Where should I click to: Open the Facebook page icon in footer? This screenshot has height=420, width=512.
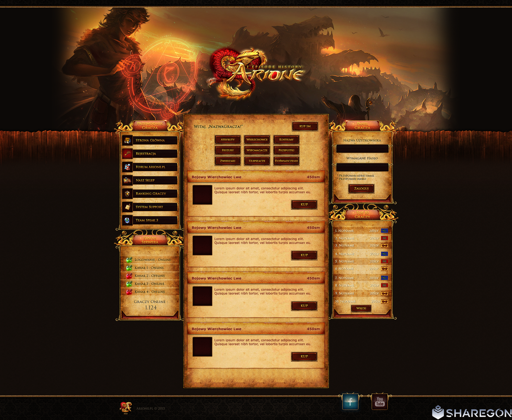[x=350, y=401]
